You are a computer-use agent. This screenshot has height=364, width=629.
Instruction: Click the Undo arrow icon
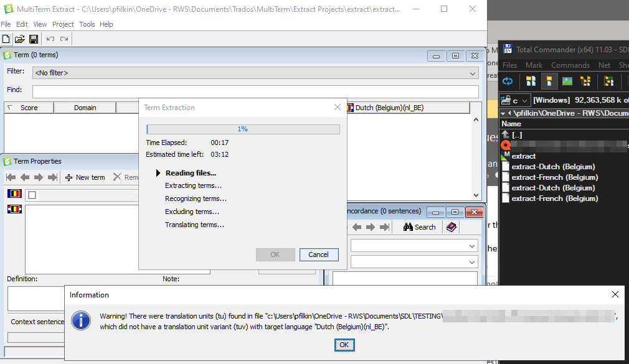coord(50,39)
